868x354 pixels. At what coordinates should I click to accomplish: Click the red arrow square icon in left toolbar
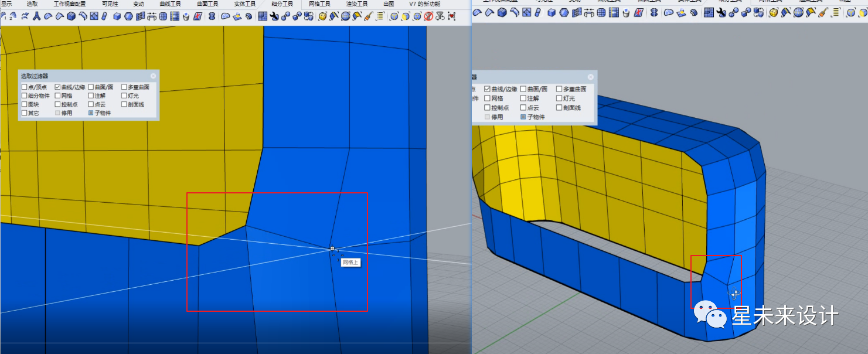[x=198, y=16]
